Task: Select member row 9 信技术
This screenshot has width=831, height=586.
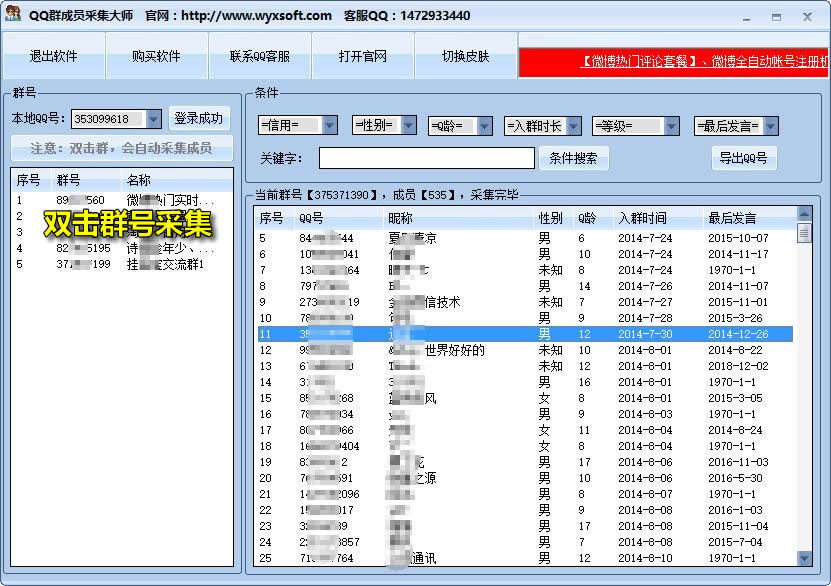Action: coord(525,302)
